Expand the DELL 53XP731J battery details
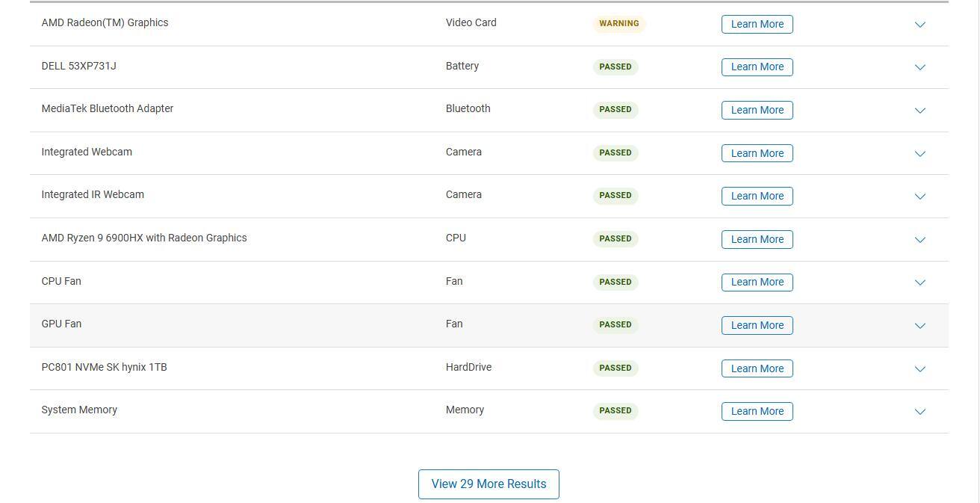Image resolution: width=980 pixels, height=503 pixels. (x=920, y=67)
